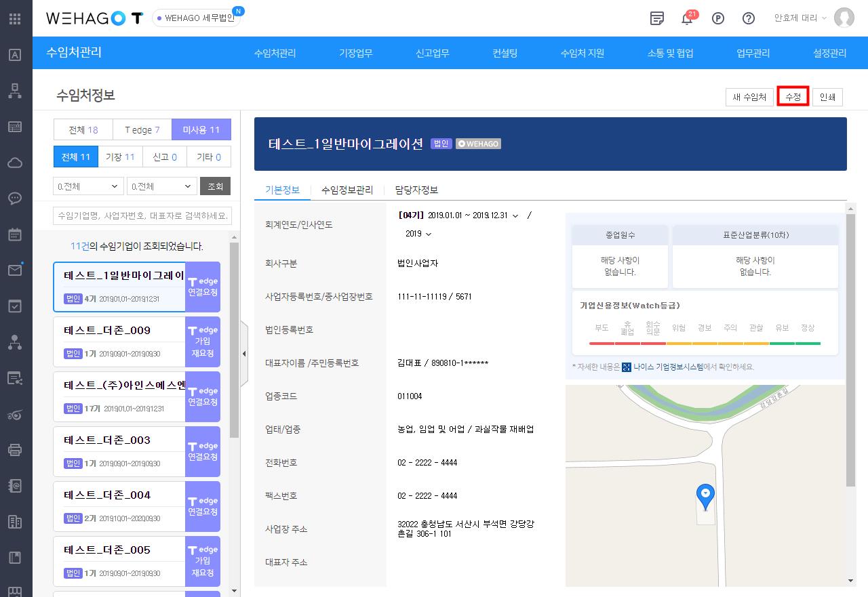Click the help question mark icon
The width and height of the screenshot is (868, 597).
click(x=749, y=18)
